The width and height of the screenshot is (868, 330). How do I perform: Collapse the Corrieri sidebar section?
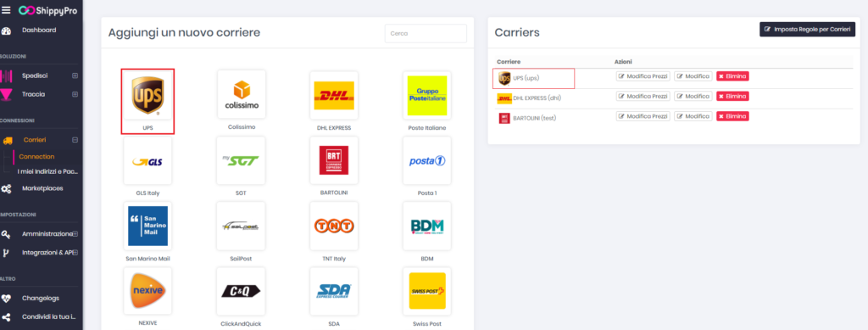tap(75, 140)
